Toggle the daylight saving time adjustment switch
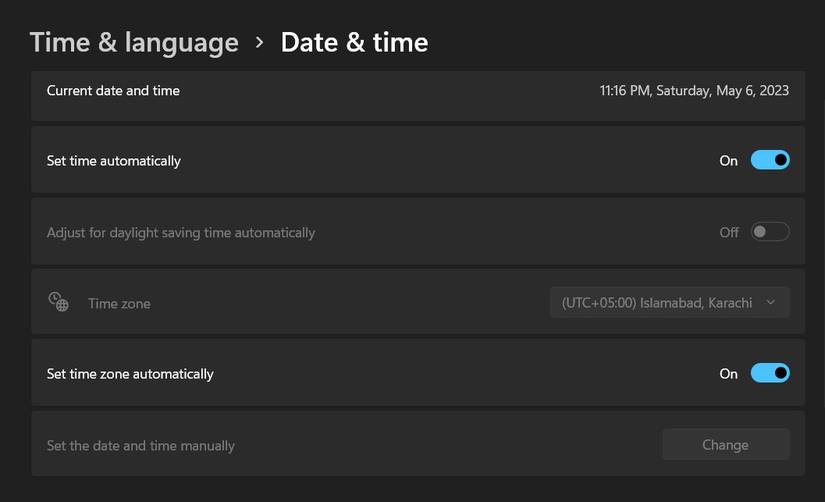Viewport: 825px width, 502px height. (770, 232)
